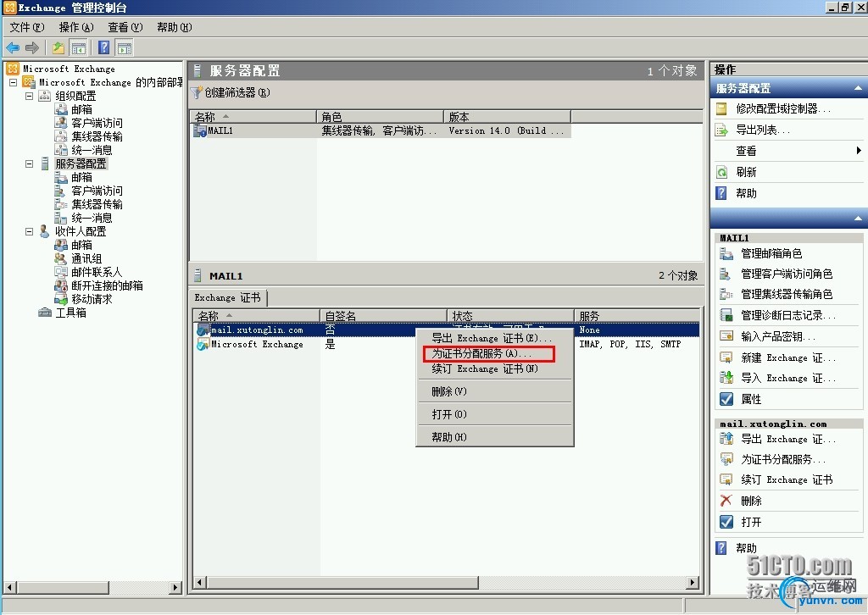Viewport: 868px width, 615px height.
Task: Sort server list by 版本 column header
Action: coord(507,117)
